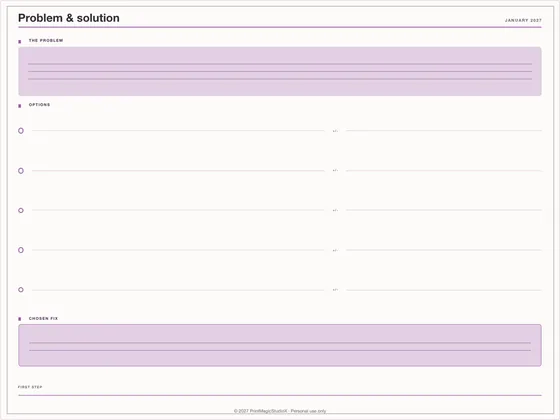Click the "Problem & solution" page title
This screenshot has width=560, height=420.
[69, 18]
